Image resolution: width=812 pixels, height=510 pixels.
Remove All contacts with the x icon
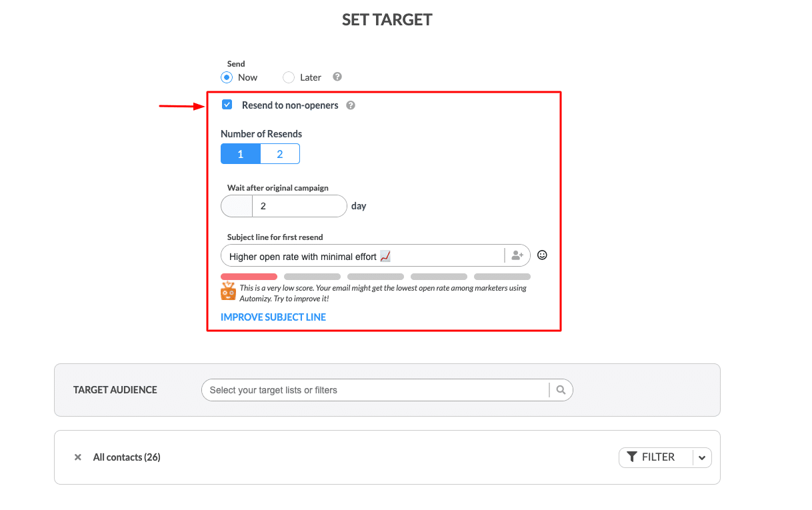pos(78,457)
